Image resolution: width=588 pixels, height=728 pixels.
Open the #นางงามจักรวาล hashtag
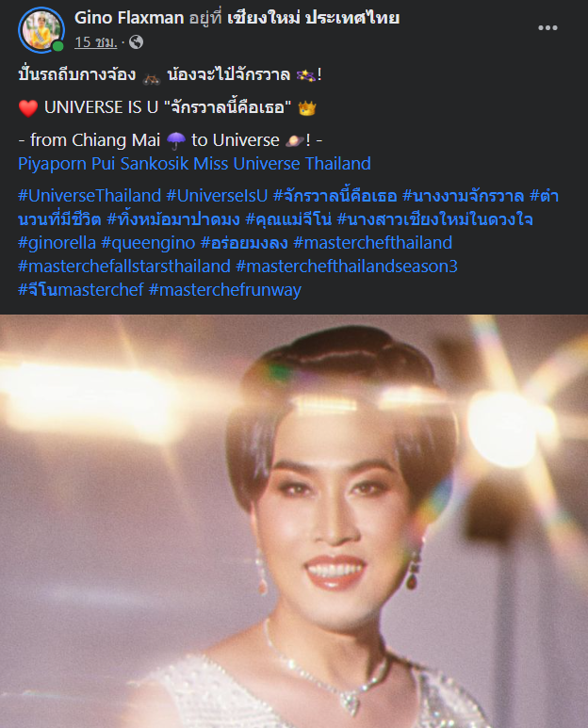point(463,196)
